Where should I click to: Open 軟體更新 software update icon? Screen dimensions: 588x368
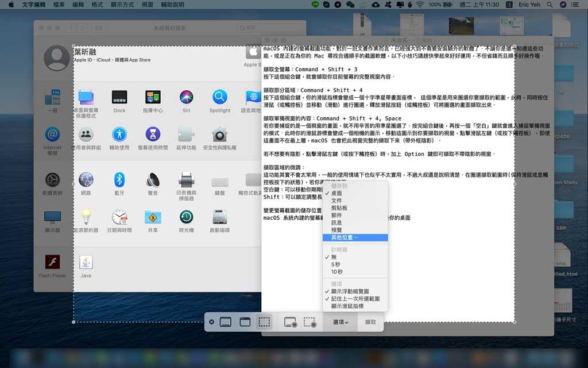tap(52, 180)
